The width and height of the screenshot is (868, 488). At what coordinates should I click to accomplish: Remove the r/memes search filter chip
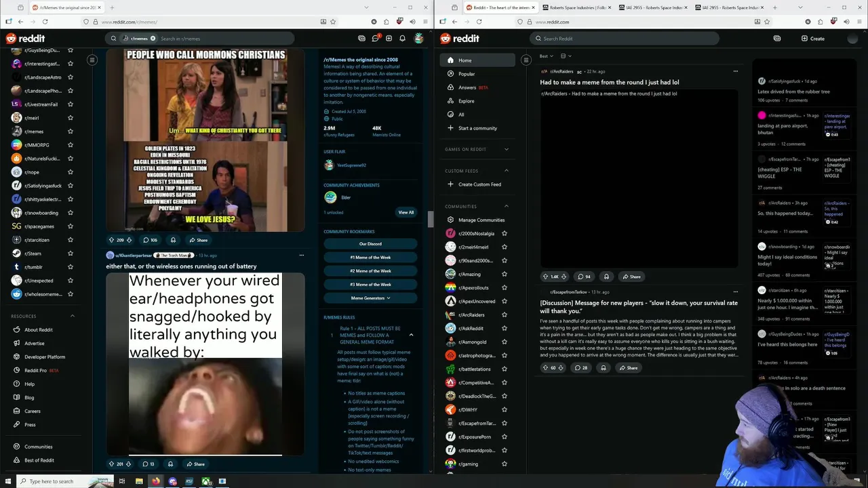(153, 39)
